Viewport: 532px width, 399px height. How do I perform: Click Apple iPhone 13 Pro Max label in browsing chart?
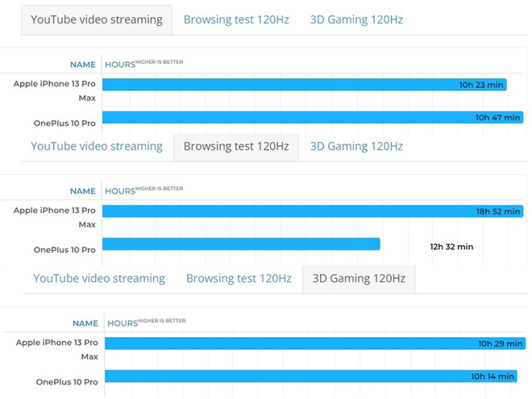coord(54,218)
